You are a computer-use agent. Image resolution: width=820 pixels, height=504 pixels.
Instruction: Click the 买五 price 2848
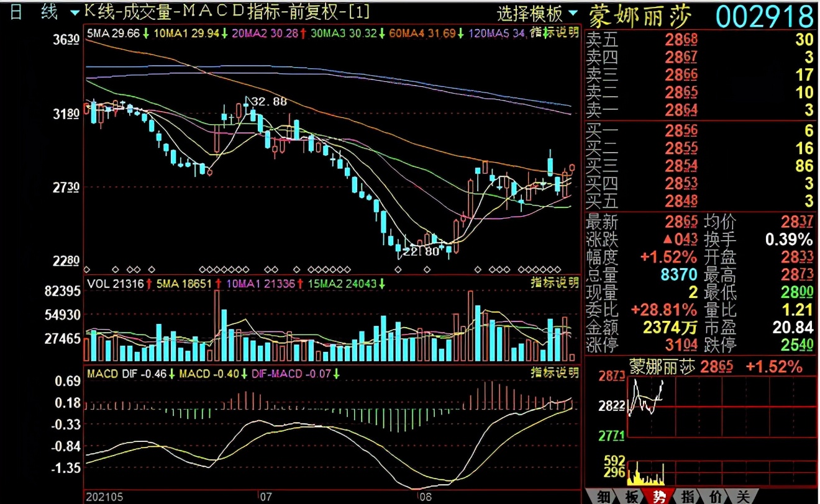pos(681,201)
